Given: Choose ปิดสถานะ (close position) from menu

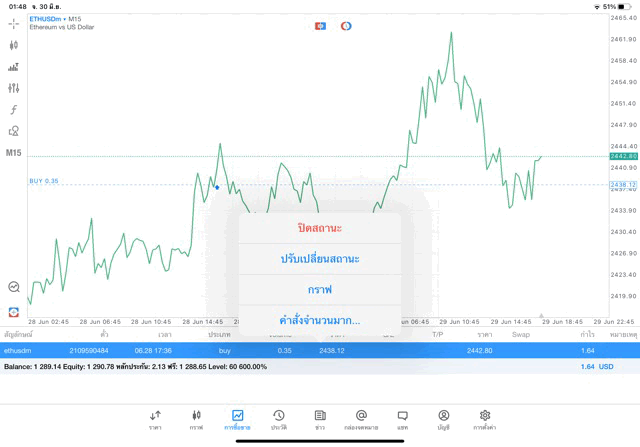Looking at the screenshot, I should tap(320, 228).
